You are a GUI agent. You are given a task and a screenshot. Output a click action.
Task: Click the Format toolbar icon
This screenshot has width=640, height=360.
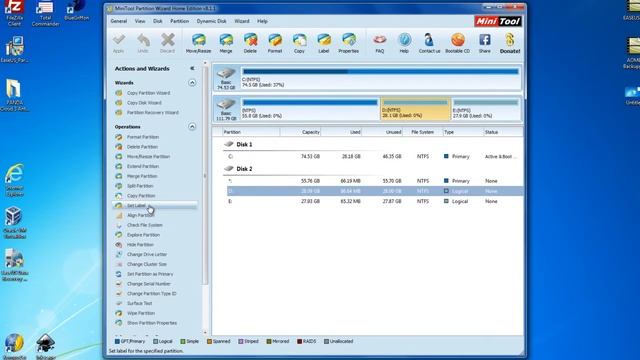275,43
